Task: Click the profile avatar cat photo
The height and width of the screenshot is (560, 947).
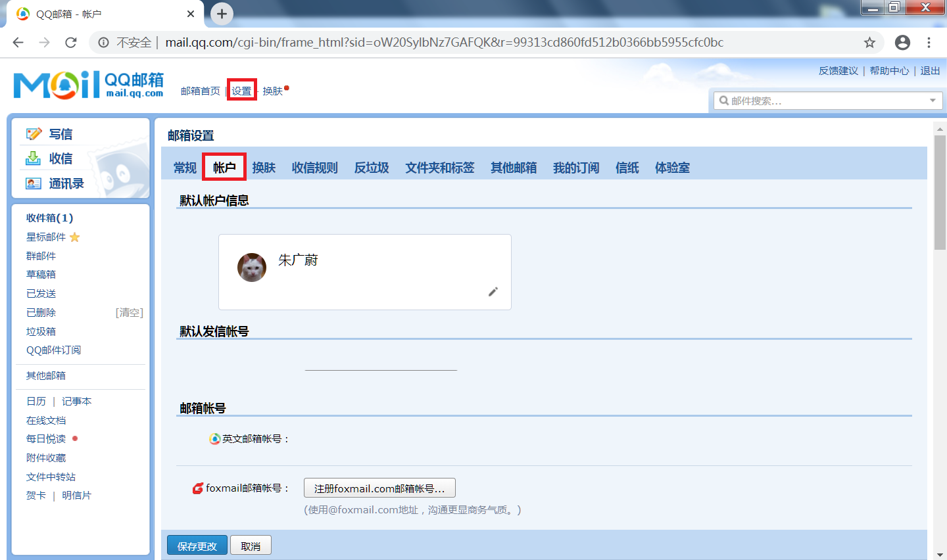Action: click(x=252, y=268)
